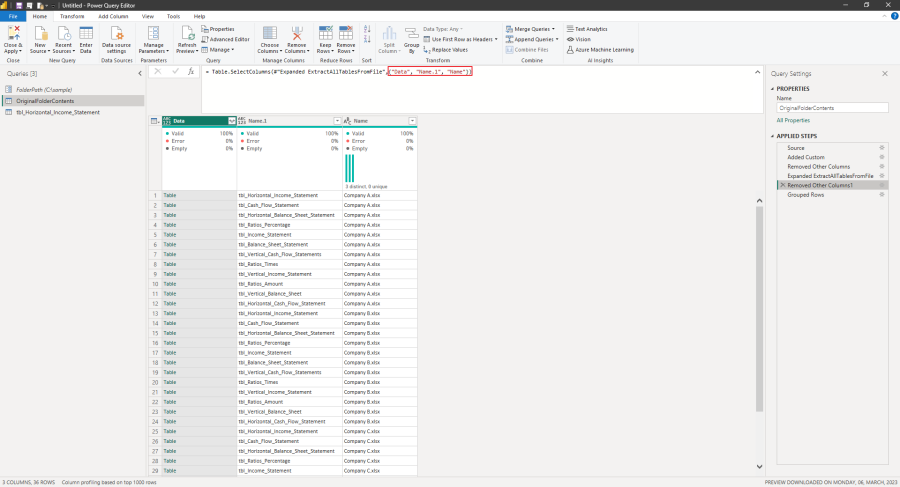Screen dimensions: 900x487
Task: Select the Added Custom step
Action: pyautogui.click(x=806, y=157)
